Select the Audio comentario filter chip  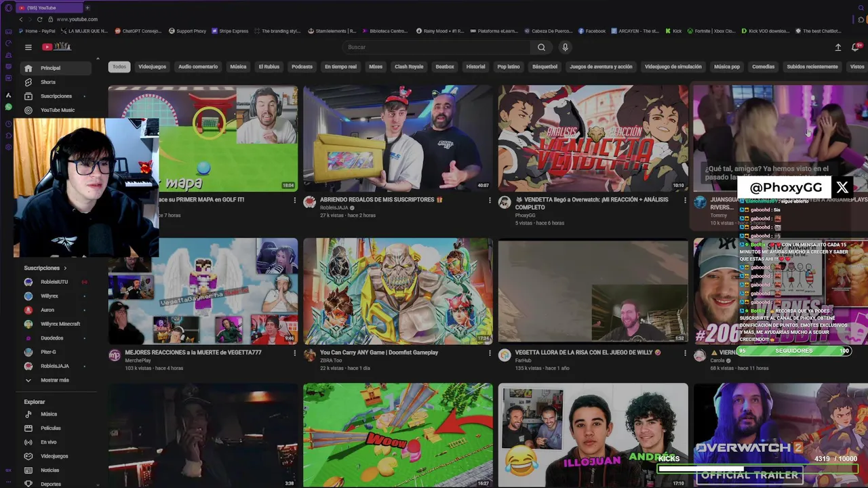[198, 66]
